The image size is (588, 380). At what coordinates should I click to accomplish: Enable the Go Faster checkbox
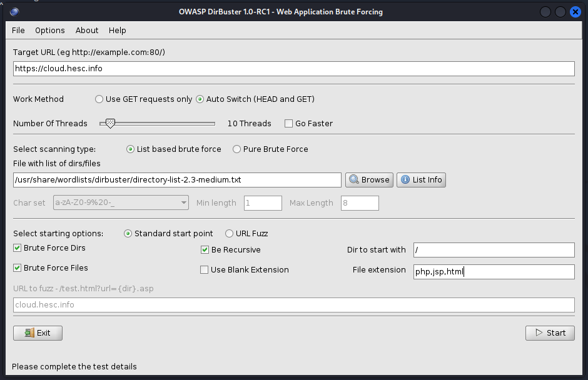coord(288,124)
